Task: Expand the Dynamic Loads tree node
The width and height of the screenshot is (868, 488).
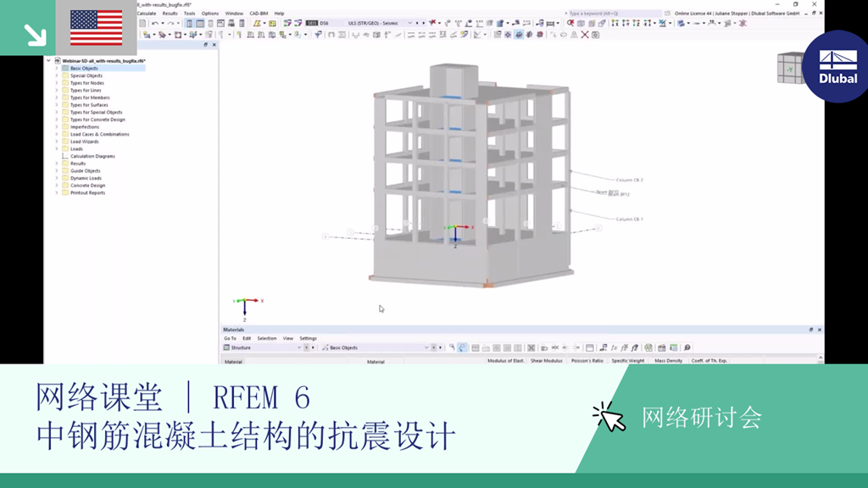Action: pyautogui.click(x=57, y=178)
